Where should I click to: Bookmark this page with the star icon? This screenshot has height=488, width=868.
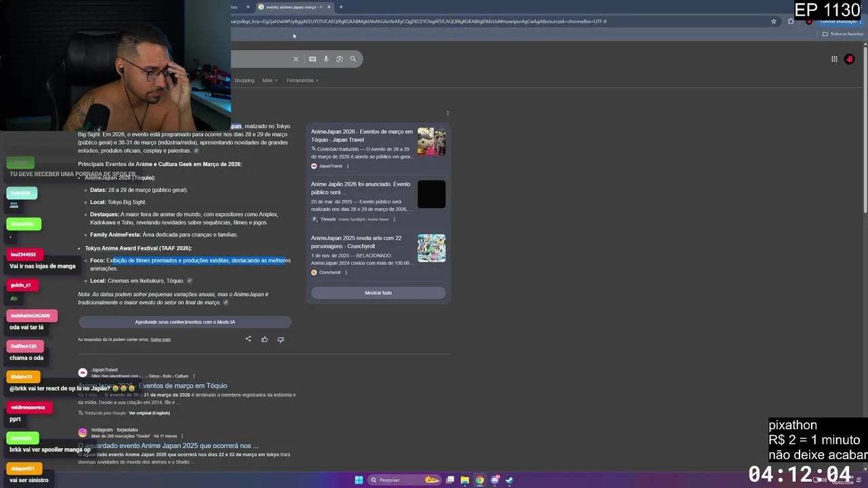pos(774,21)
